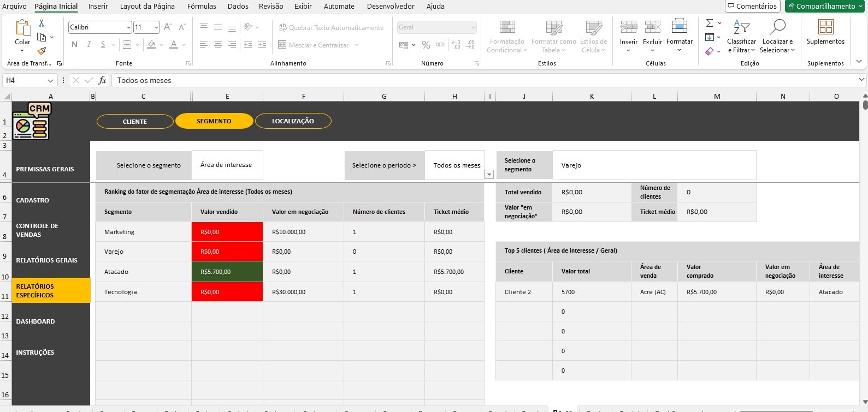The image size is (868, 412).
Task: Toggle bold formatting (N)
Action: [74, 45]
